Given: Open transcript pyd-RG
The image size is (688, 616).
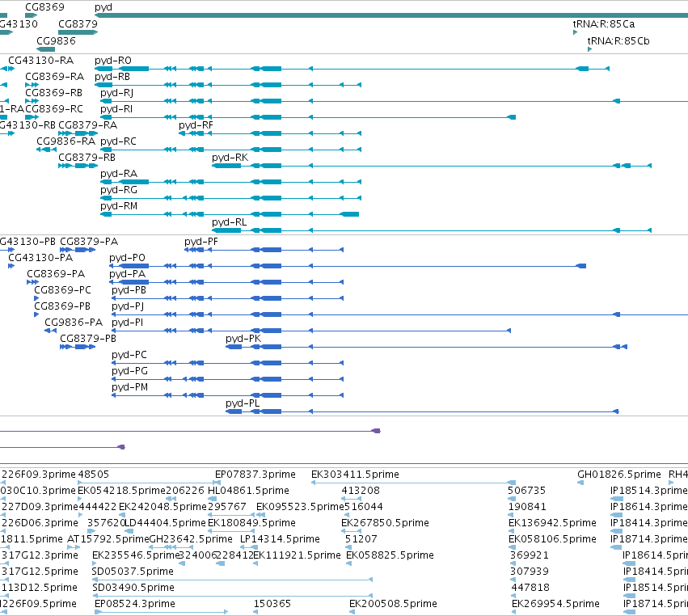Looking at the screenshot, I should 230,198.
